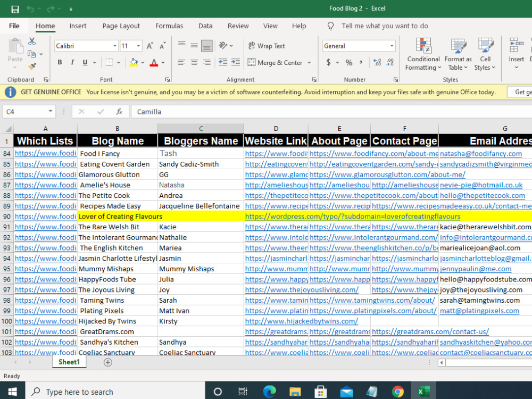Screen dimensions: 532x399
Task: Open natasha@foodifancy.com email link
Action: pyautogui.click(x=481, y=154)
